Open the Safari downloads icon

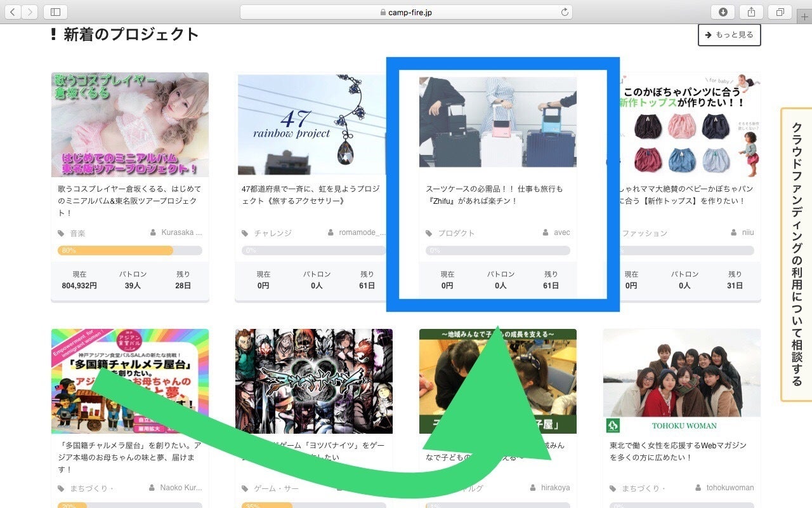tap(723, 12)
